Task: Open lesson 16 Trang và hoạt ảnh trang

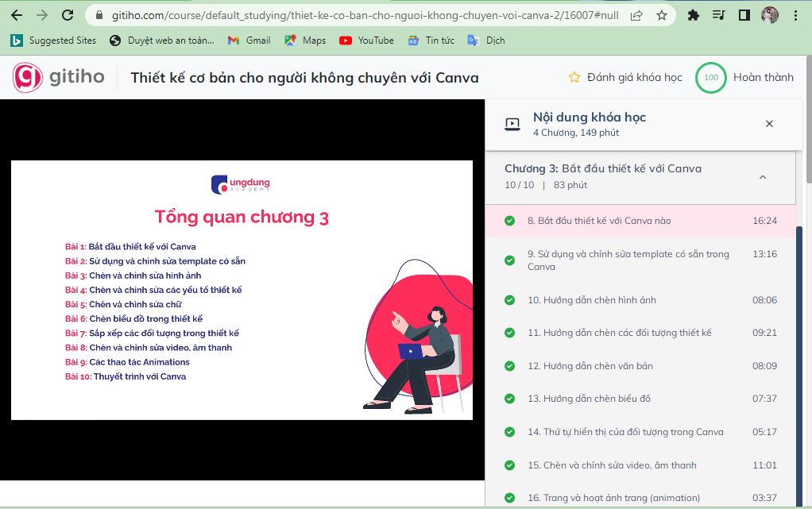Action: coord(640,498)
